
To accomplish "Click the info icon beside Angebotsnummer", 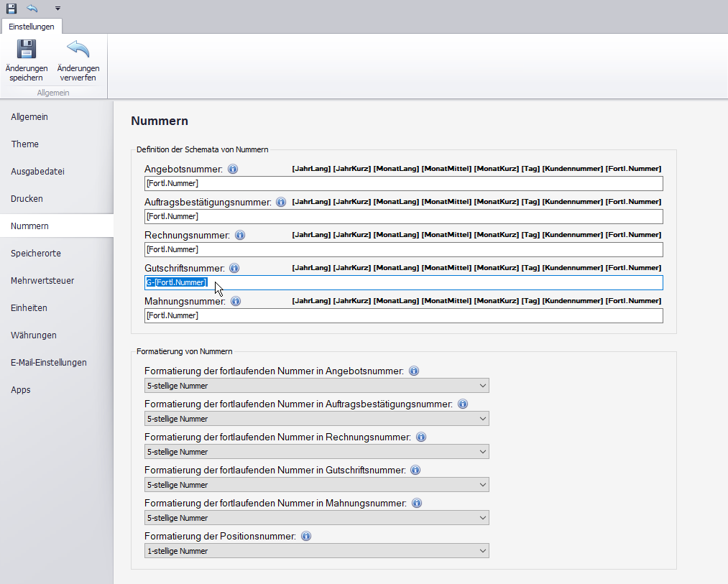I will (x=233, y=170).
